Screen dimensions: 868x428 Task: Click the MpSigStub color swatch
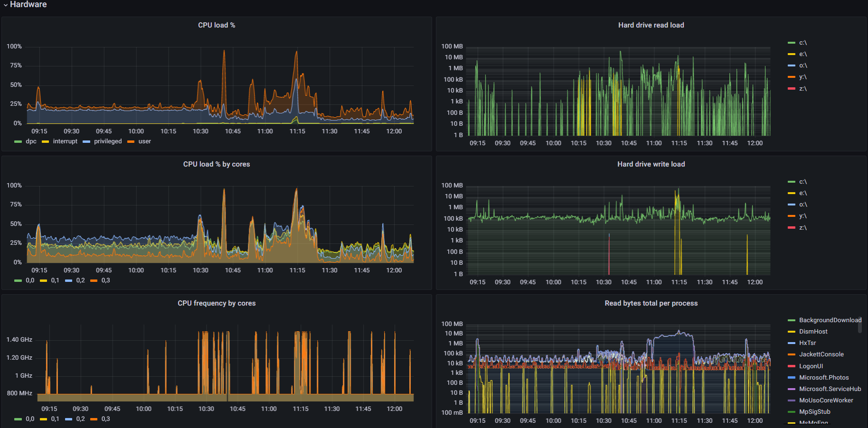pyautogui.click(x=792, y=412)
